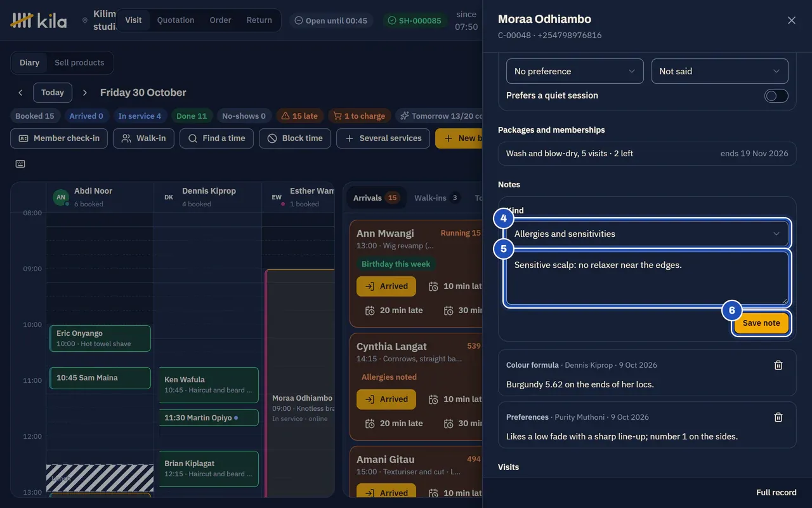Click the Today button

pyautogui.click(x=53, y=93)
